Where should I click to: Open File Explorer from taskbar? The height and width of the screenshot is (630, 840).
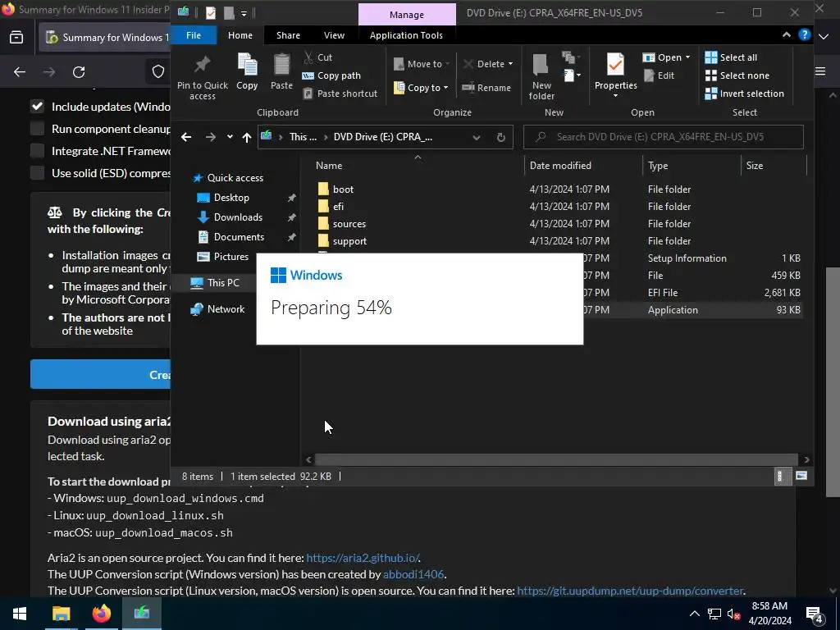click(x=61, y=614)
